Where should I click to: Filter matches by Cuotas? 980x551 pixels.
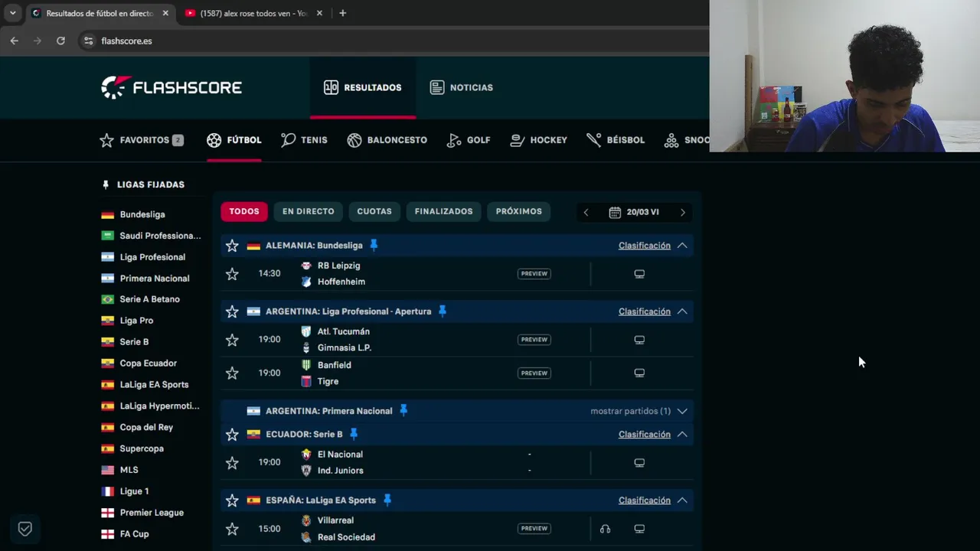[x=374, y=211]
